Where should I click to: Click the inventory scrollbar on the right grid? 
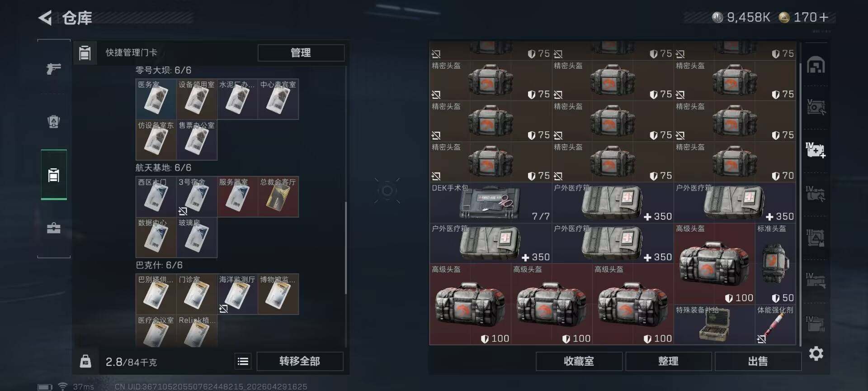point(800,195)
